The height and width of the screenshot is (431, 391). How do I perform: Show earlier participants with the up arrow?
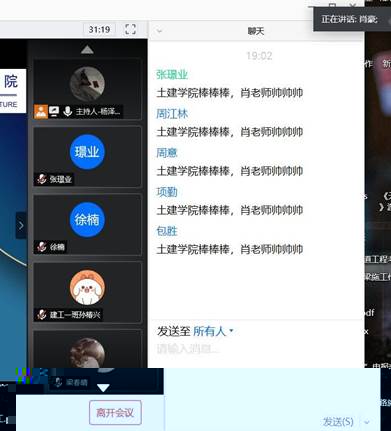pos(87,50)
